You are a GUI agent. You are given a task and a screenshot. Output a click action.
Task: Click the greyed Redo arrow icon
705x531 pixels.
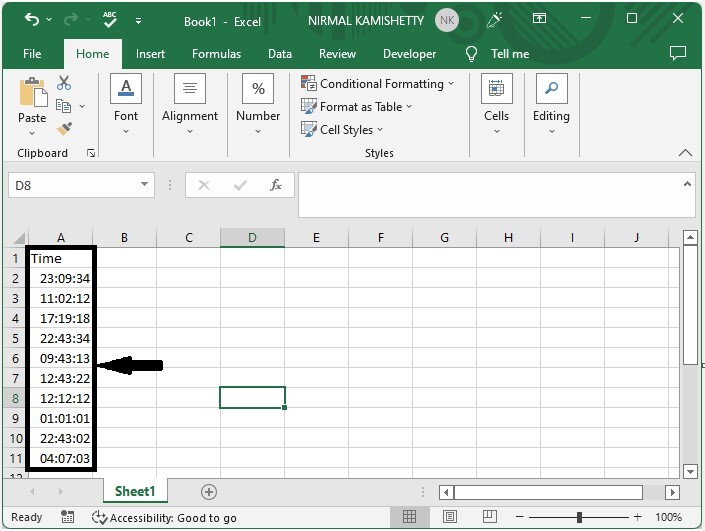coord(71,20)
